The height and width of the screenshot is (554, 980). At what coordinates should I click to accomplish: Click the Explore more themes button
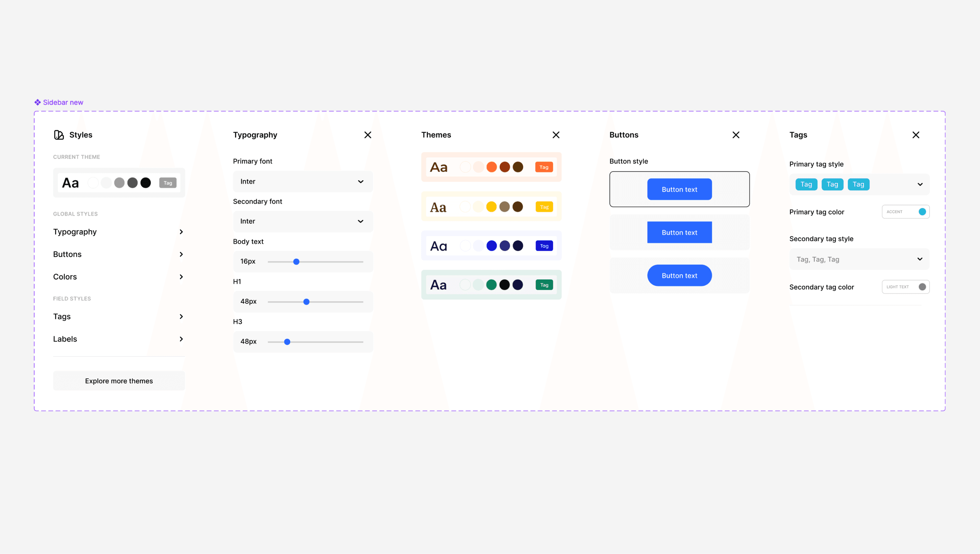coord(119,381)
